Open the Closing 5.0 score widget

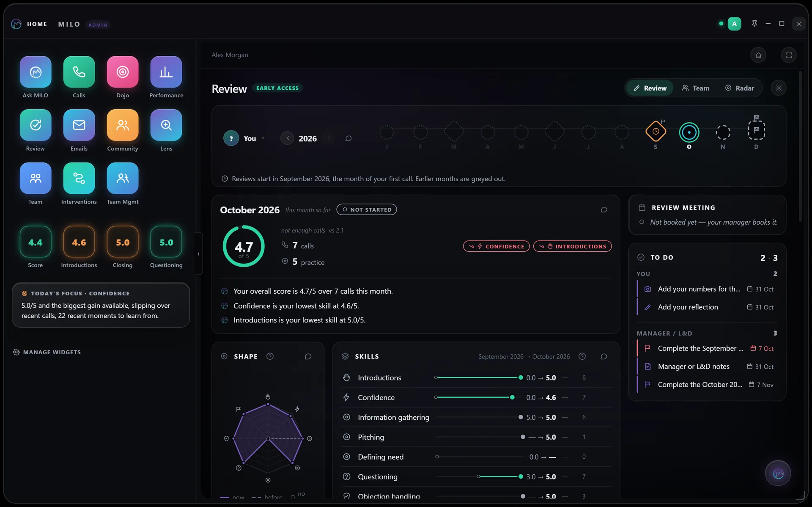(x=123, y=242)
